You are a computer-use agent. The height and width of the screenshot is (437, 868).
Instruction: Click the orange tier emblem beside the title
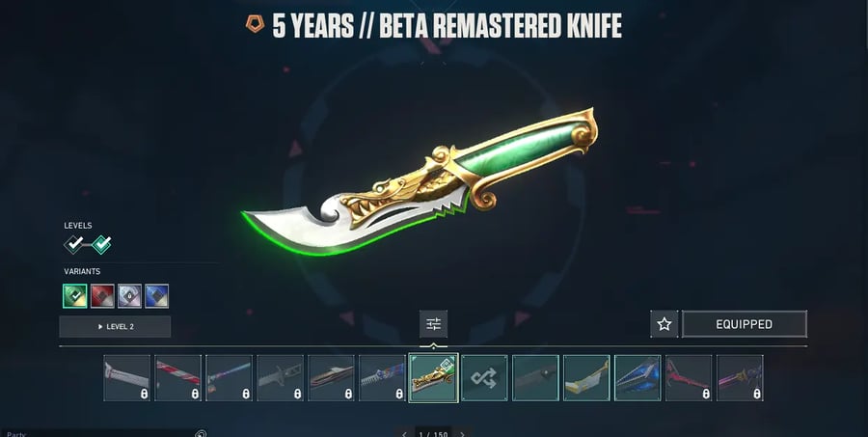[x=255, y=23]
